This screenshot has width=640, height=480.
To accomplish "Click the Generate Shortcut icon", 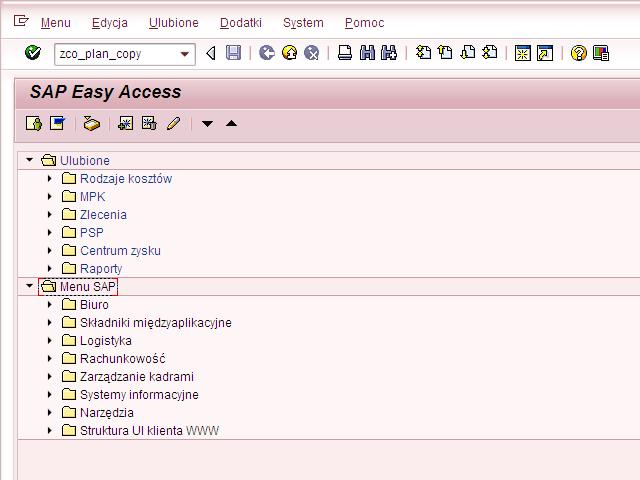I will [545, 53].
